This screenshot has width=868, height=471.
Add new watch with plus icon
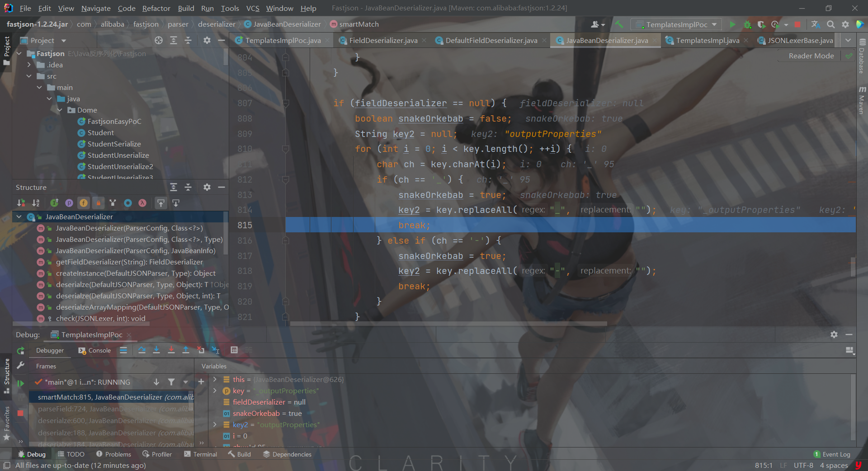pyautogui.click(x=201, y=382)
